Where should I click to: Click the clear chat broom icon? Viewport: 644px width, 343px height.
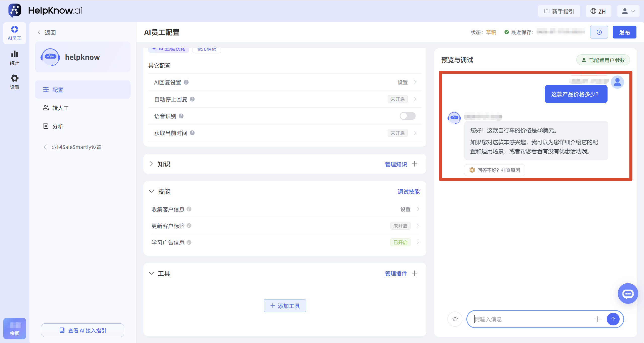coord(455,319)
